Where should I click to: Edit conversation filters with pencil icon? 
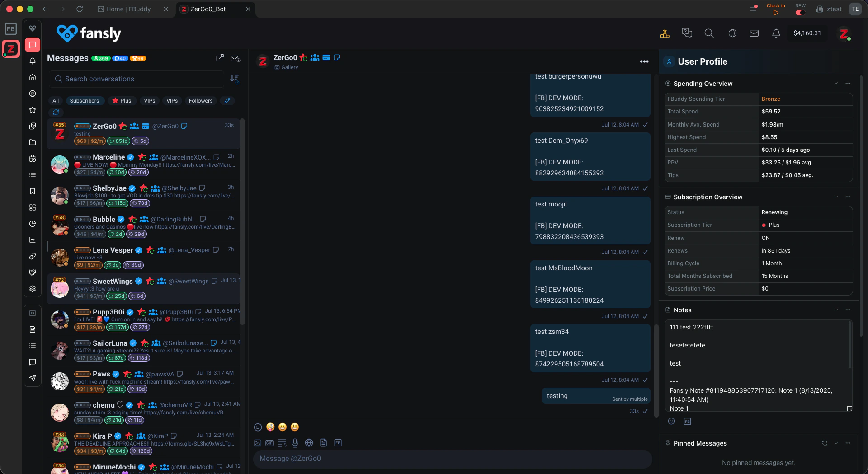[x=227, y=100]
